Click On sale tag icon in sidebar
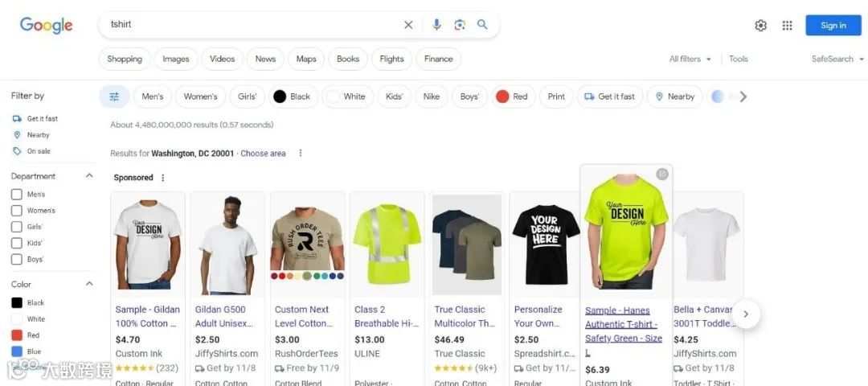868x386 pixels. pyautogui.click(x=17, y=151)
